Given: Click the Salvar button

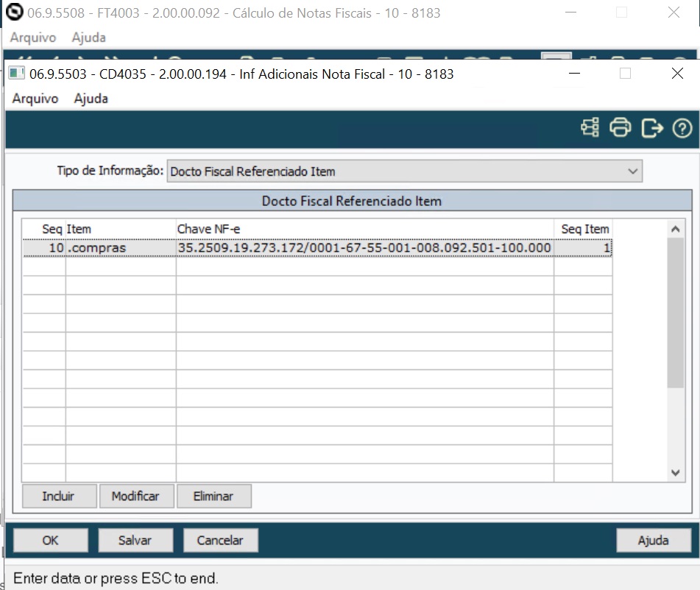Looking at the screenshot, I should [135, 540].
